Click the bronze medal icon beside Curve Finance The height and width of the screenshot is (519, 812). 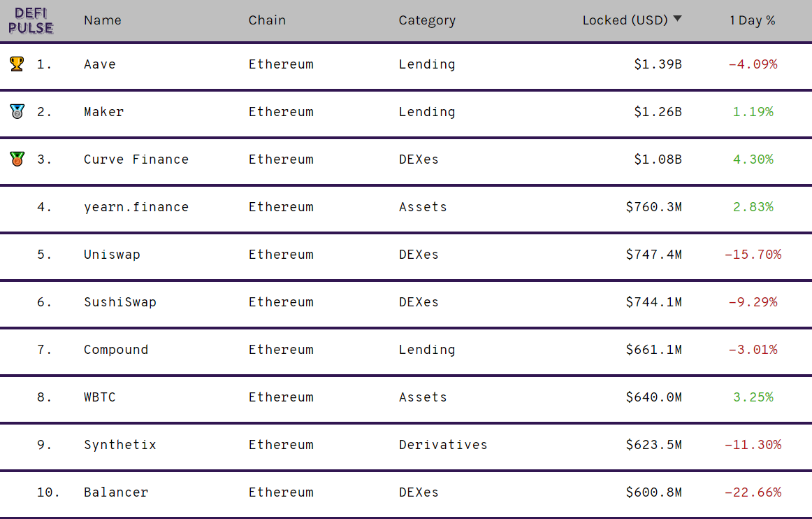[17, 159]
